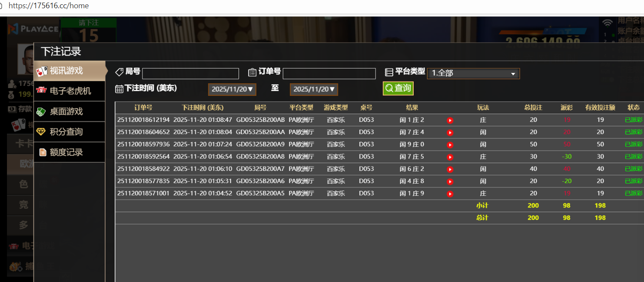The image size is (644, 282).
Task: Select the 视讯游戏 tab
Action: coord(70,71)
